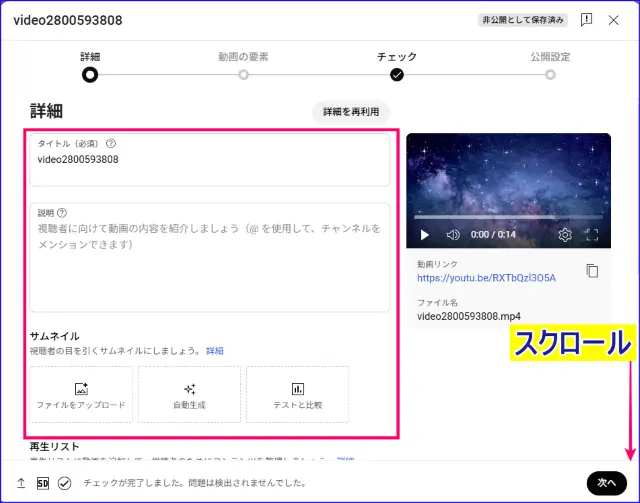Viewport: 640px width, 503px height.
Task: Open the youtu.be video link
Action: [x=486, y=277]
